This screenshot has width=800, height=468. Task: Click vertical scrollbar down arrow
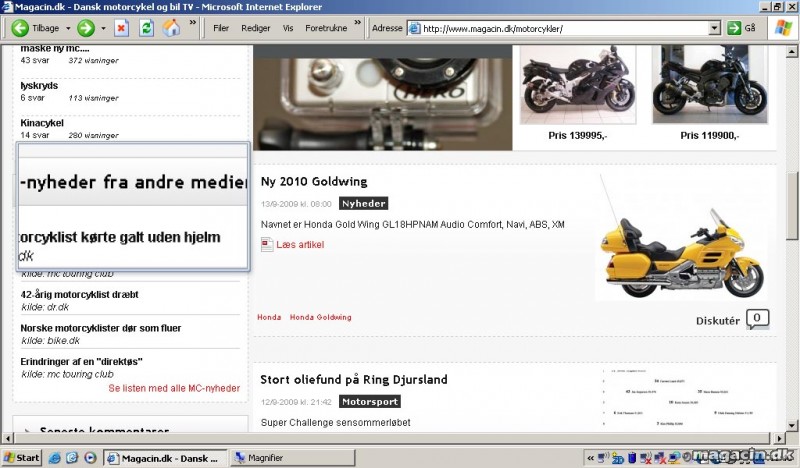point(792,425)
